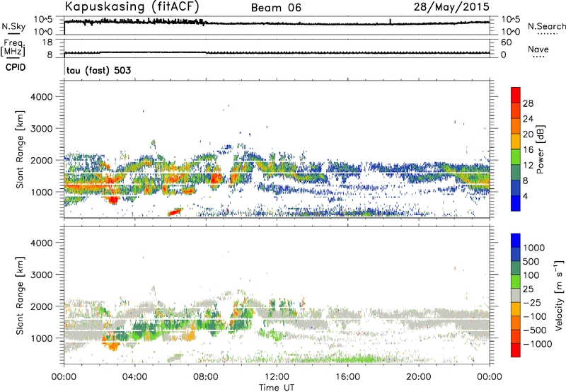The width and height of the screenshot is (566, 392).
Task: Click the 16:00 time tick label
Action: (x=347, y=377)
